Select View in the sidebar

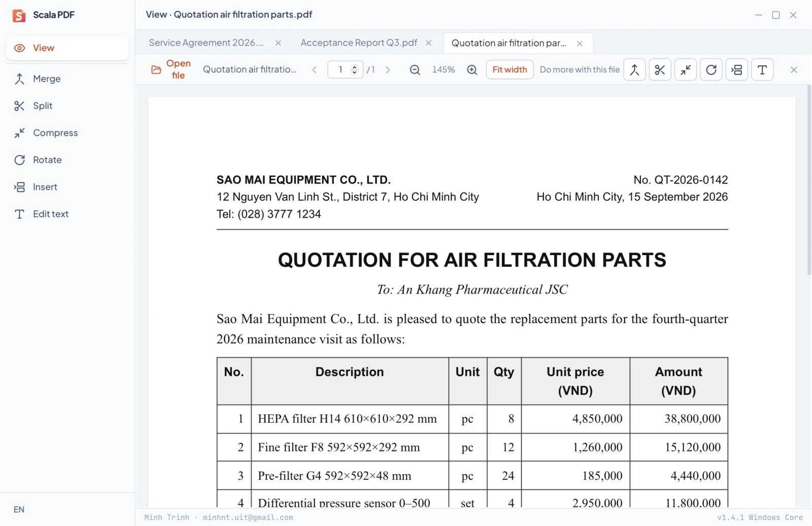[x=67, y=48]
